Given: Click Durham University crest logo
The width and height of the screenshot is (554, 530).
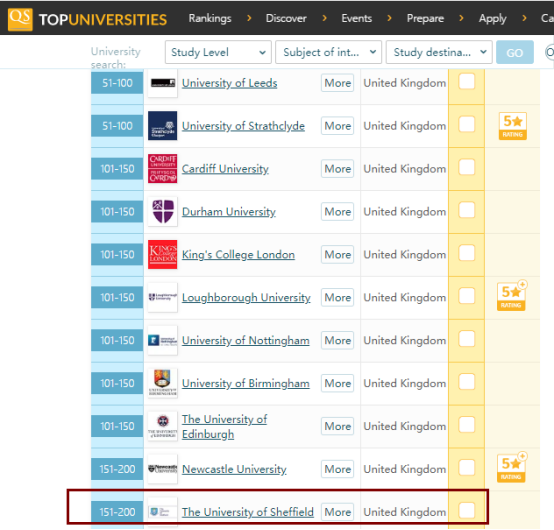Looking at the screenshot, I should pyautogui.click(x=163, y=211).
